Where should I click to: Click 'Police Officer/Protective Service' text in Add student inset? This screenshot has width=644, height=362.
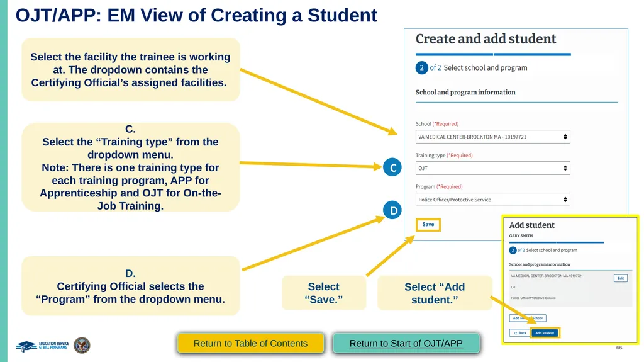point(533,298)
